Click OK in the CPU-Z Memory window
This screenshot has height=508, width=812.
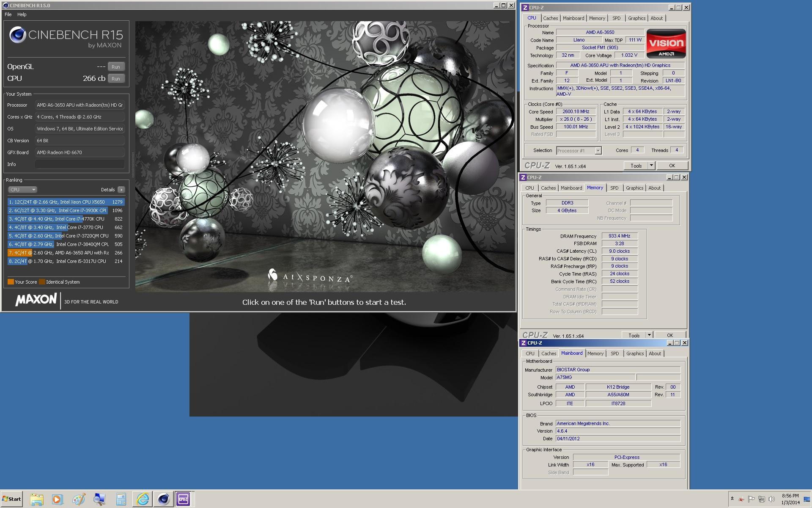tap(669, 335)
